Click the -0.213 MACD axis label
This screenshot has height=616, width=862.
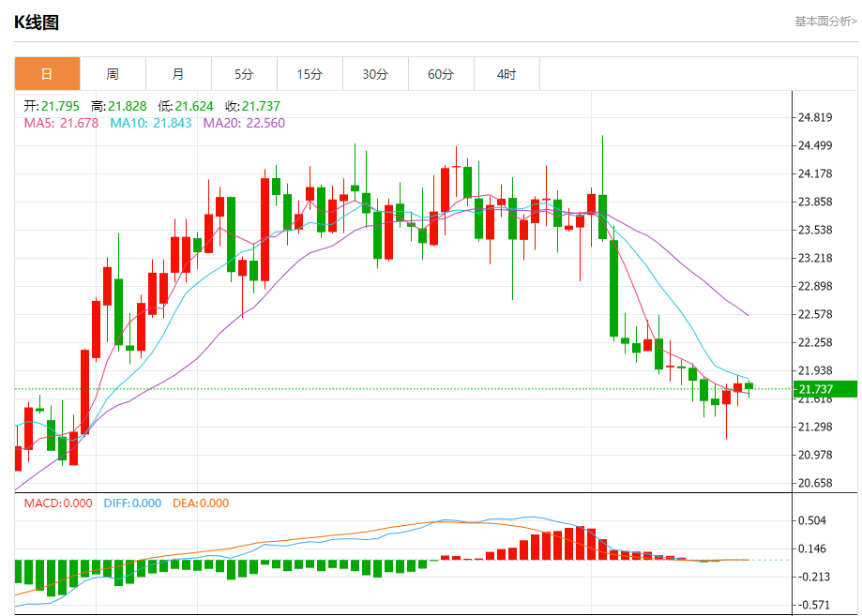812,577
